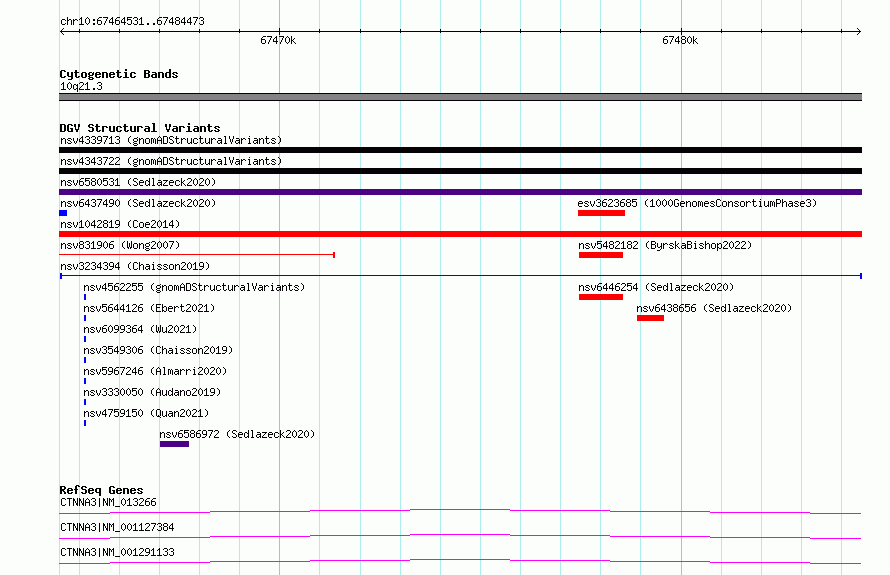The height and width of the screenshot is (575, 890).
Task: Click the CTNNA3|NM_001291133 gene label
Action: (117, 552)
